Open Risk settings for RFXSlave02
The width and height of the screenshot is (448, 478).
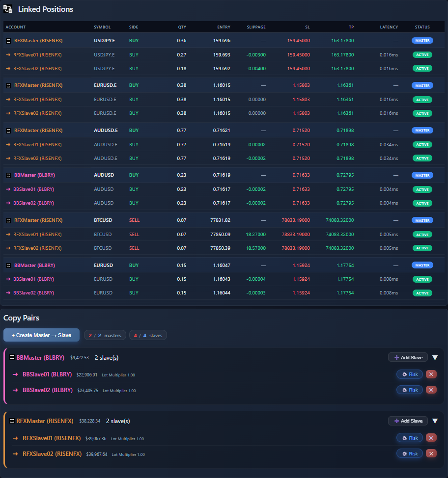(410, 453)
